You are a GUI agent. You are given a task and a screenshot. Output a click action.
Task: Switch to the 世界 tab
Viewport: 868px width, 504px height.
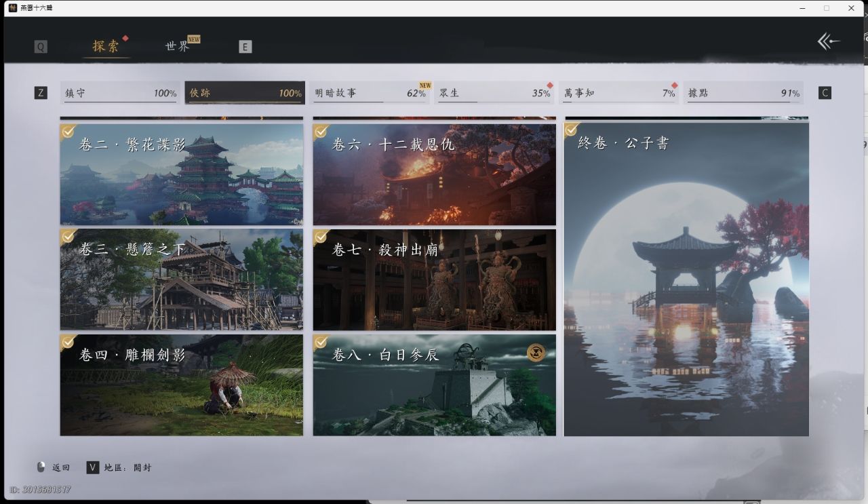tap(178, 46)
